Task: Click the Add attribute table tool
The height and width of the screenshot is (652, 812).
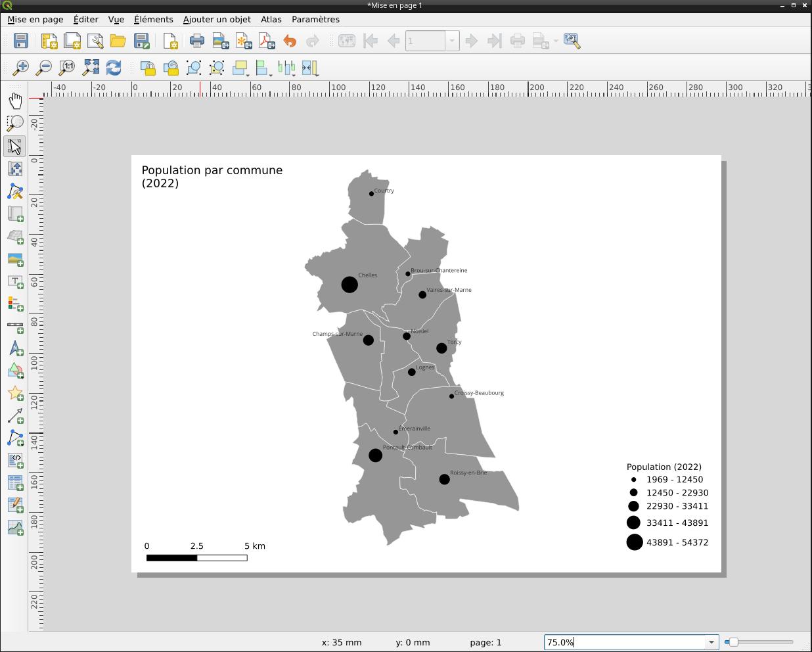Action: click(15, 483)
